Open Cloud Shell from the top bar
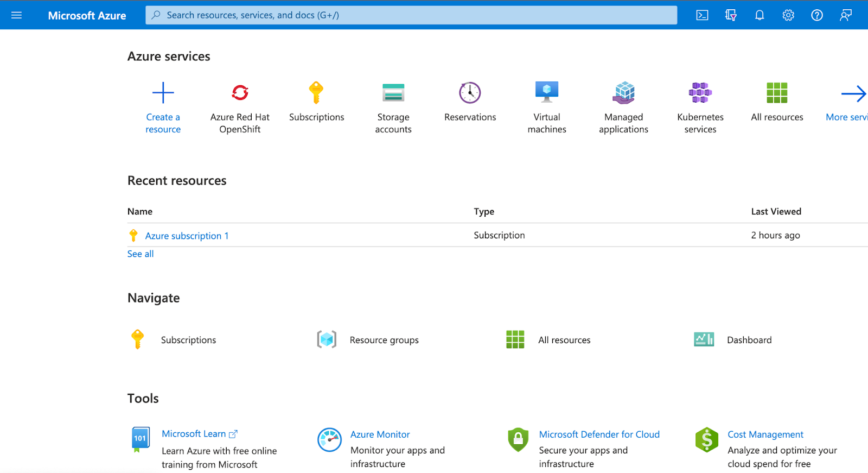 702,15
